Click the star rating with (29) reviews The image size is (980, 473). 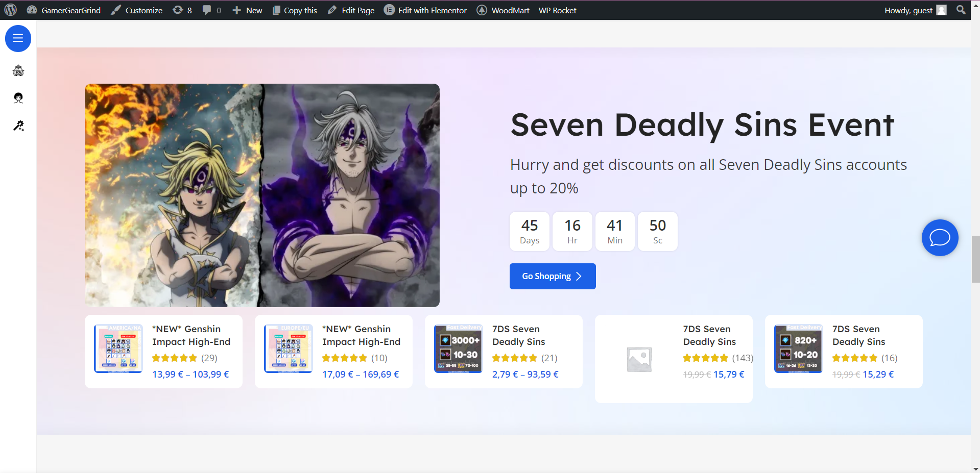(175, 358)
